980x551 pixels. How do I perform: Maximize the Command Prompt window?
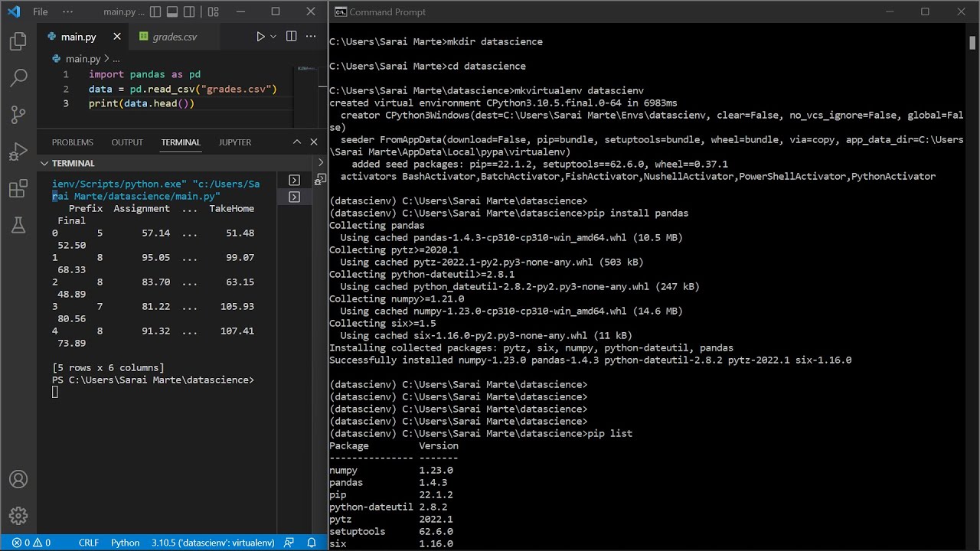[x=925, y=11]
